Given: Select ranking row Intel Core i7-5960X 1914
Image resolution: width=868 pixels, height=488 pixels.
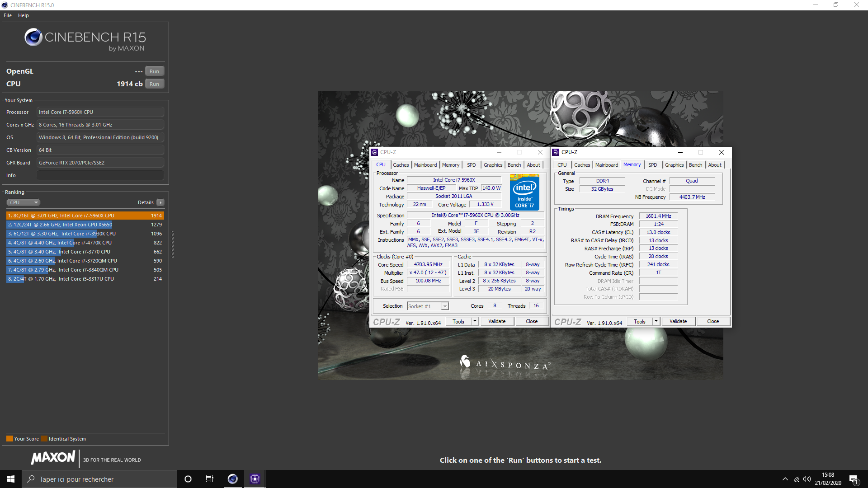Looking at the screenshot, I should click(x=85, y=216).
